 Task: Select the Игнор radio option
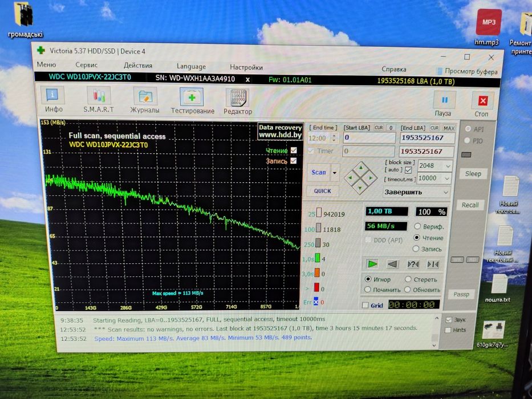tap(368, 279)
